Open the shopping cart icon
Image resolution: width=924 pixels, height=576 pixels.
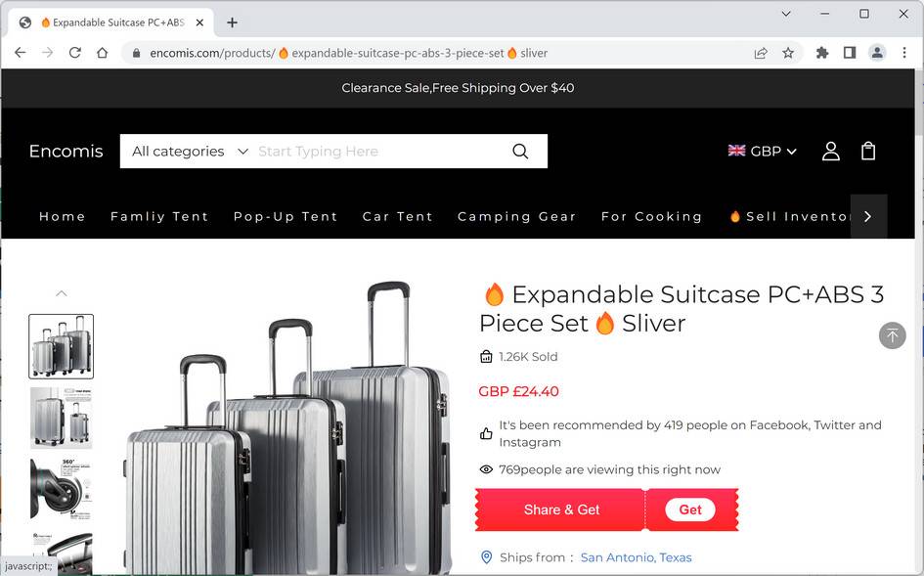(868, 151)
